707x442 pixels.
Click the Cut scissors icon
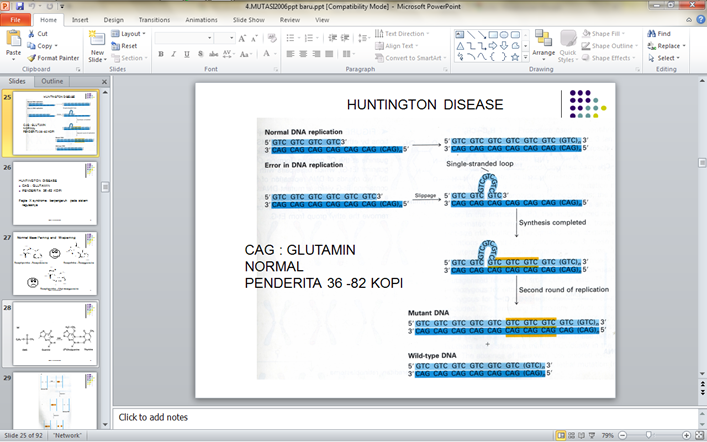[x=31, y=34]
